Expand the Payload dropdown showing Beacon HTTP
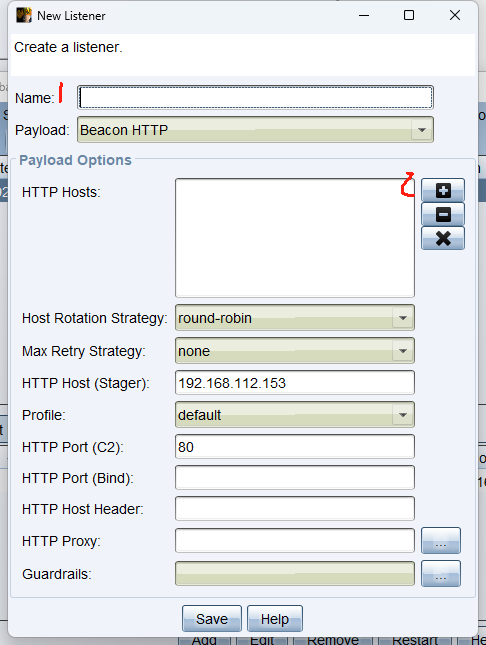 point(255,130)
